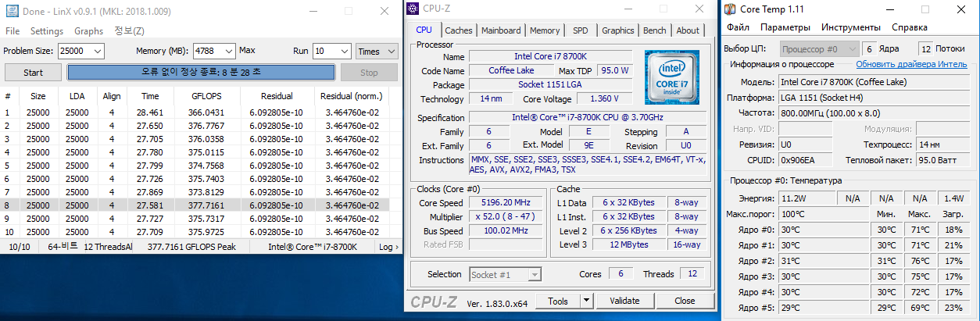This screenshot has width=980, height=321.
Task: Click the Intel Core i7 logo in CPU-Z
Action: (x=671, y=77)
